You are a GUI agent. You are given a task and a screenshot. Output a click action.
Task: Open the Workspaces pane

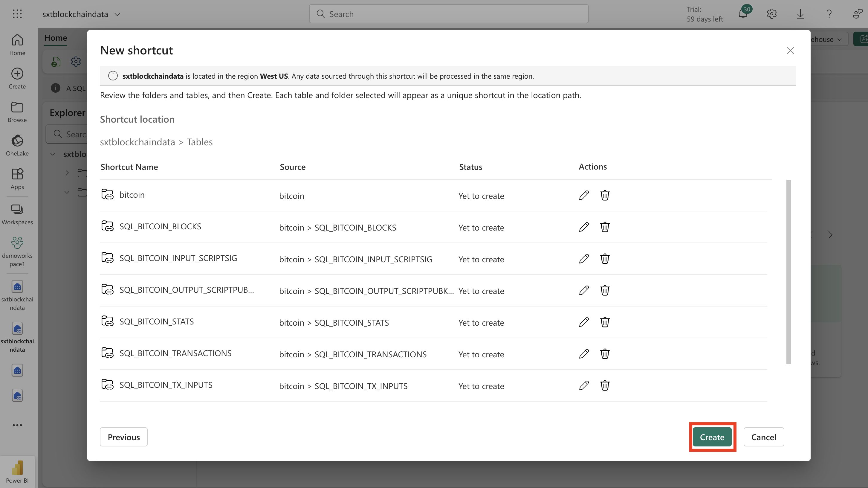[17, 214]
